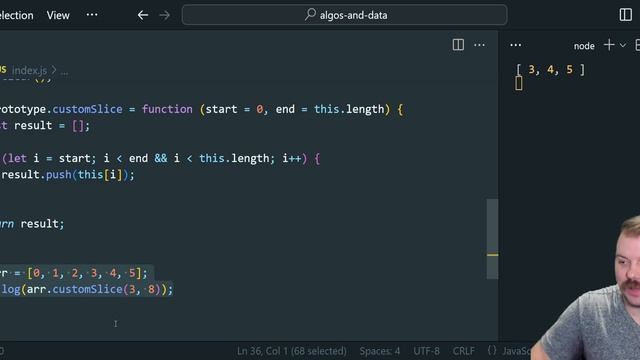
Task: Toggle the sidebar layout icon at top right
Action: (625, 15)
